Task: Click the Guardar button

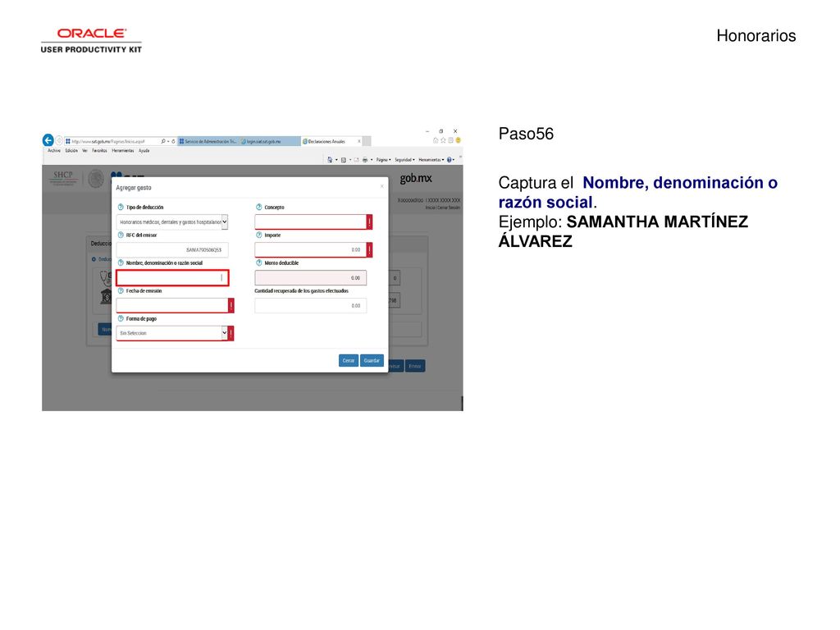Action: 372,361
